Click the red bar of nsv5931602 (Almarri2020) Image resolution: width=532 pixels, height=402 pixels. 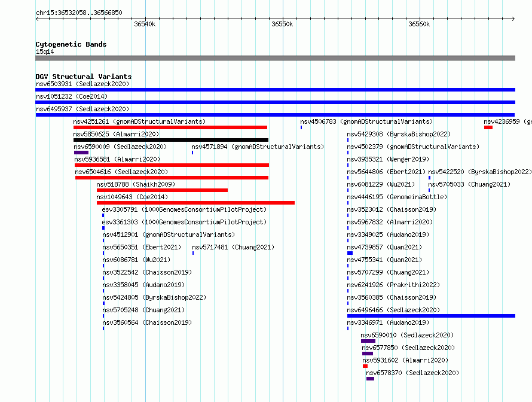pyautogui.click(x=365, y=366)
